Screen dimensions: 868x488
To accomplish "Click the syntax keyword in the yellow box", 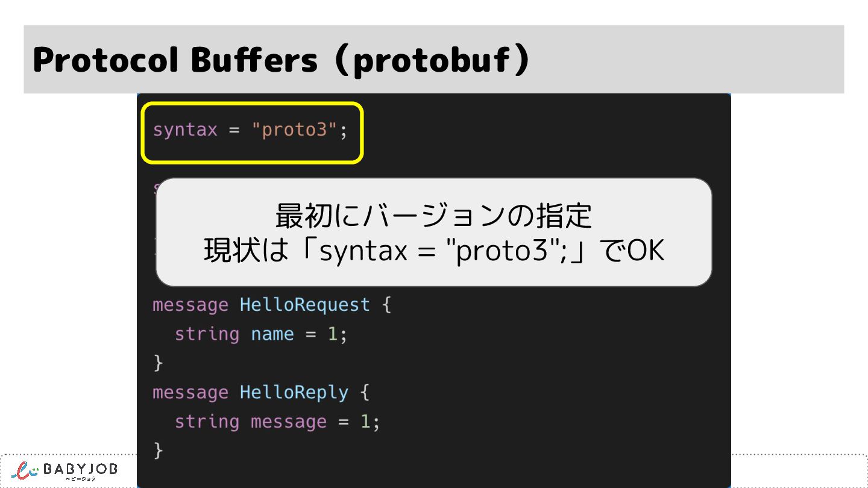I will tap(184, 130).
